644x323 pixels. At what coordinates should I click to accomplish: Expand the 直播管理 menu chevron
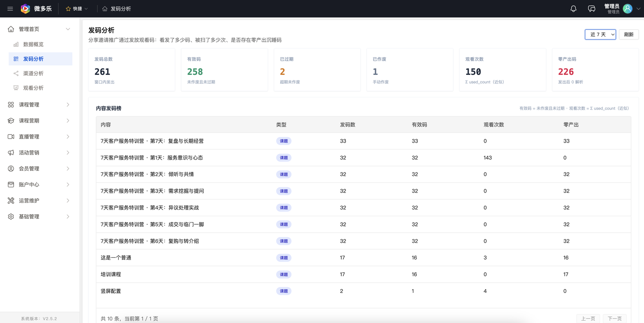click(x=68, y=137)
